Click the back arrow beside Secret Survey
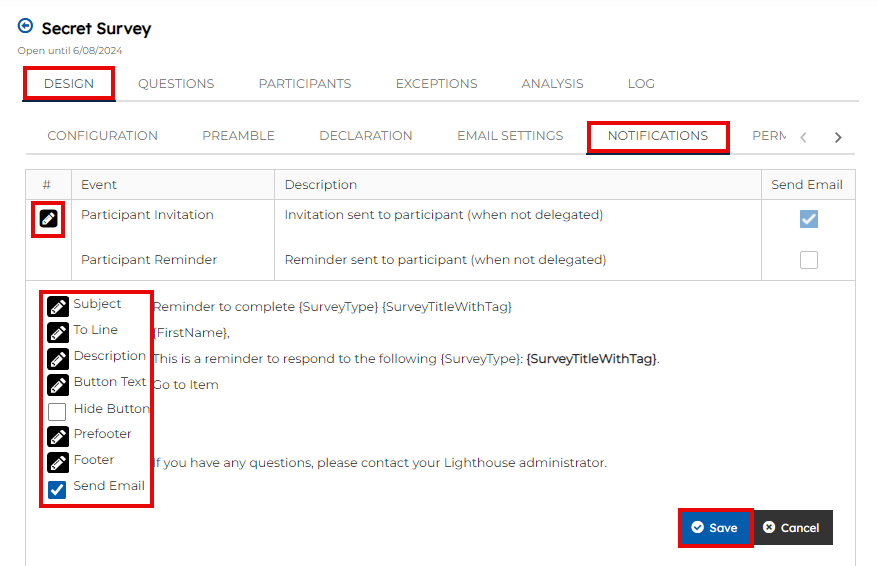The width and height of the screenshot is (878, 566). point(25,26)
